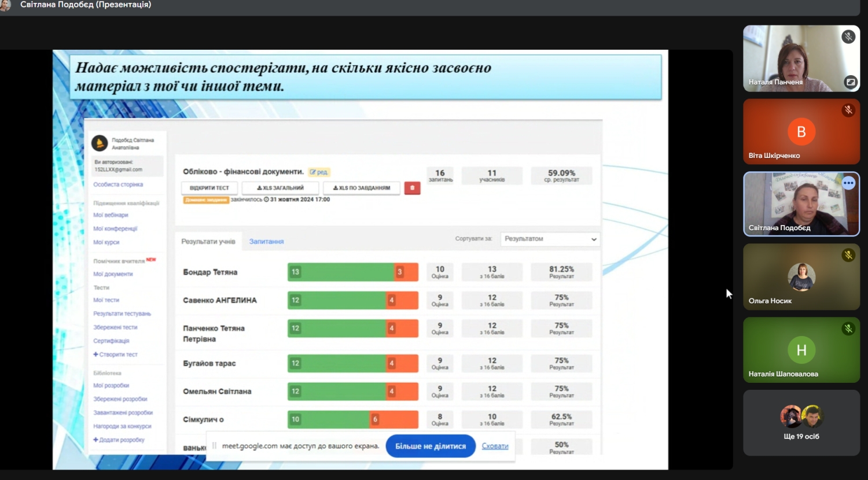Click the teacher profile avatar in slide sidebar
This screenshot has height=480, width=868.
100,143
